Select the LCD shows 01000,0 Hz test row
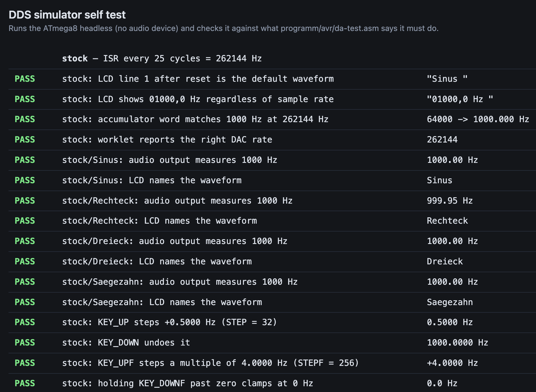Image resolution: width=536 pixels, height=392 pixels. 272,99
